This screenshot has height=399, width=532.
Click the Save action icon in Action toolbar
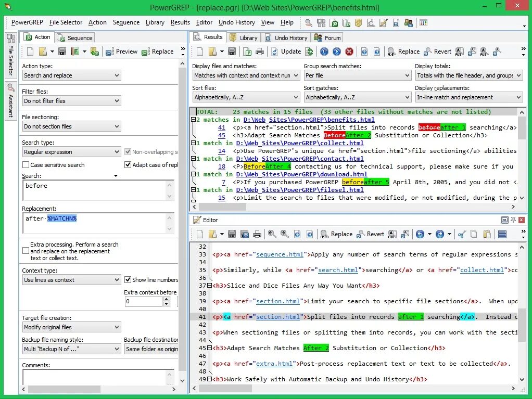tap(62, 52)
